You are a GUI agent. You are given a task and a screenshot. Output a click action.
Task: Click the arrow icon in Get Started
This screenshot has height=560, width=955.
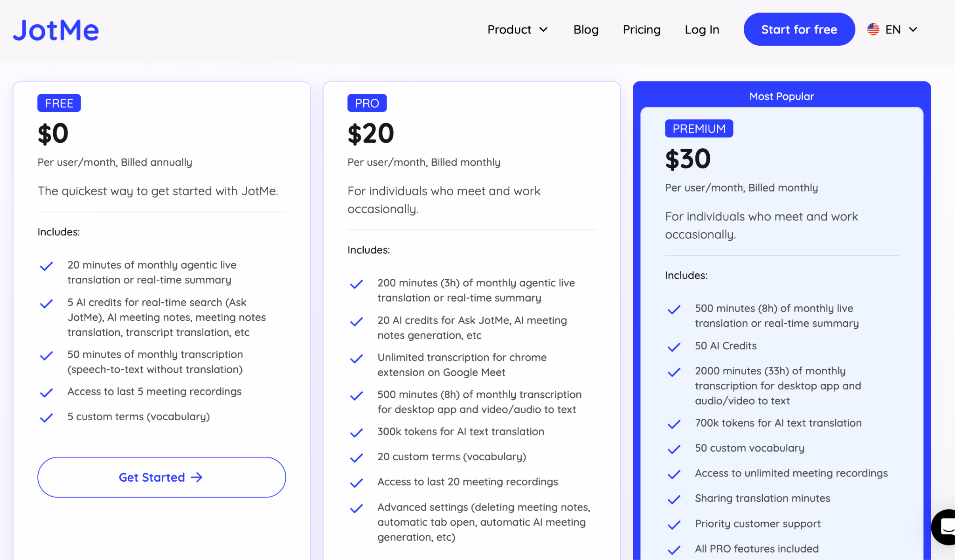[197, 477]
